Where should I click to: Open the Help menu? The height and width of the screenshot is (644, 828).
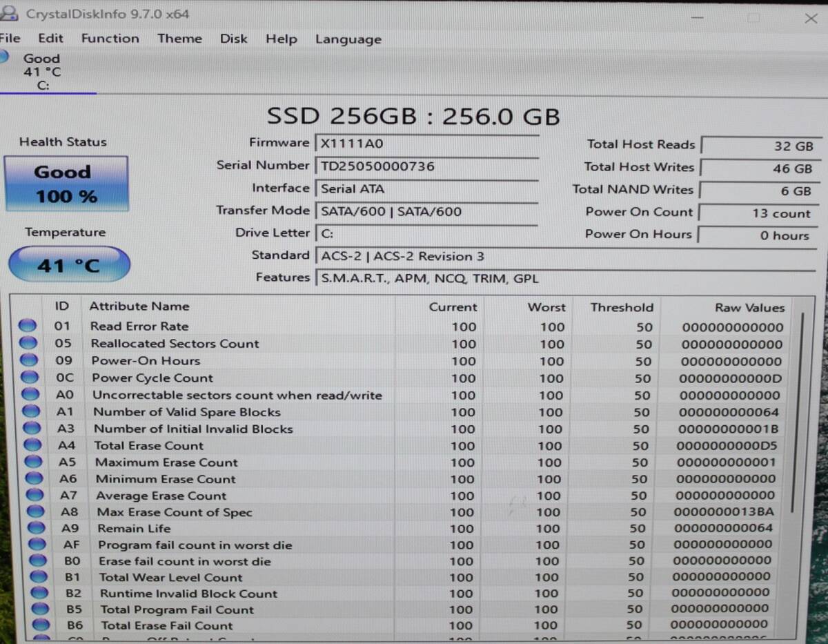[281, 39]
